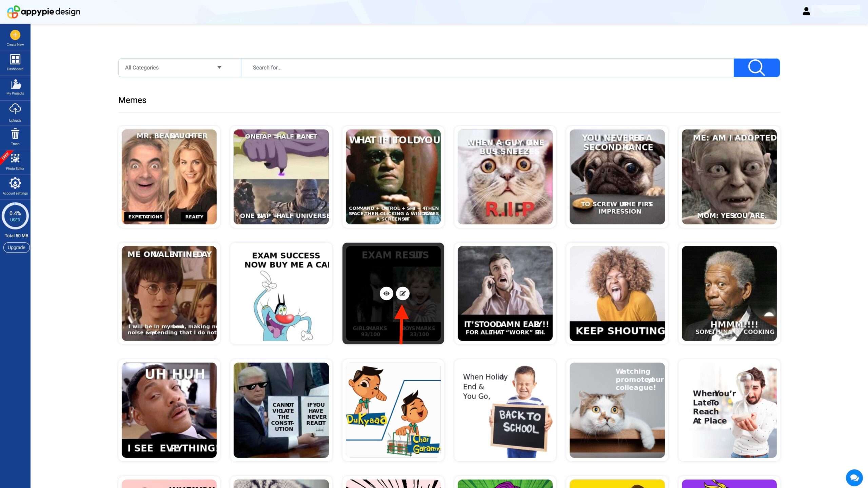
Task: Select the Am I Adopted meme
Action: click(x=729, y=177)
